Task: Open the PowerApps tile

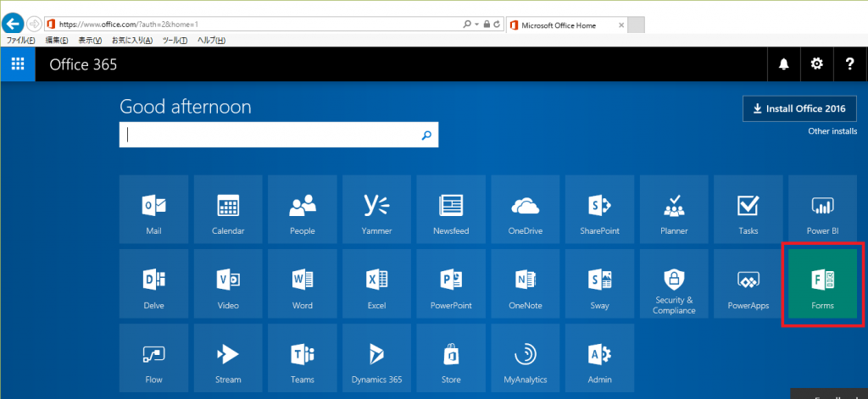Action: [748, 283]
